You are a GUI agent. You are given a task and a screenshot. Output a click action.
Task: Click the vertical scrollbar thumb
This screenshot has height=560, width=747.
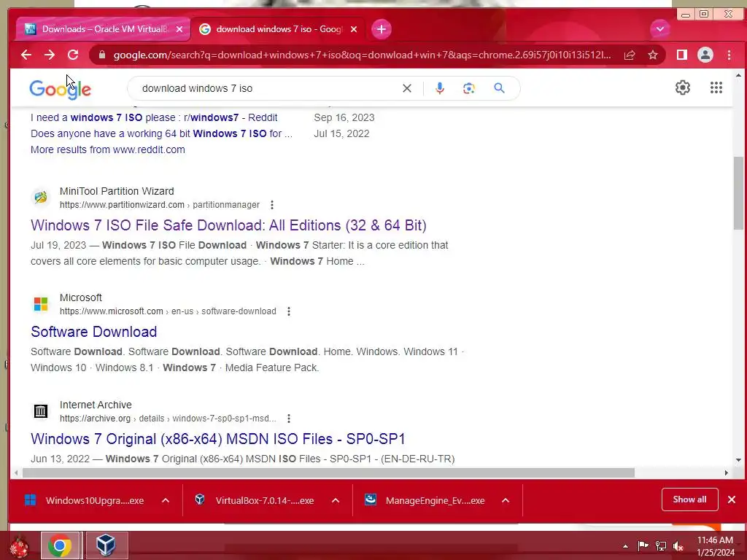point(738,192)
